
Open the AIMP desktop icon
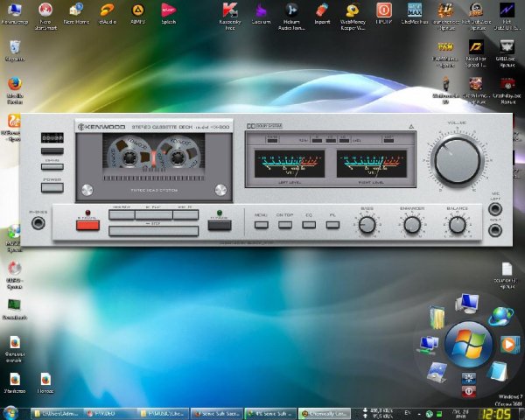pyautogui.click(x=137, y=14)
